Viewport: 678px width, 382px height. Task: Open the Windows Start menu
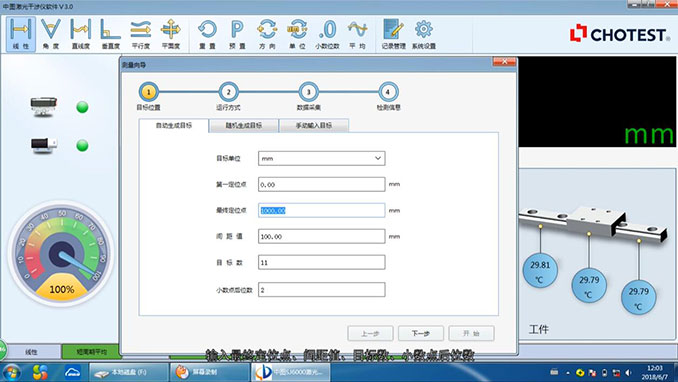click(x=12, y=372)
